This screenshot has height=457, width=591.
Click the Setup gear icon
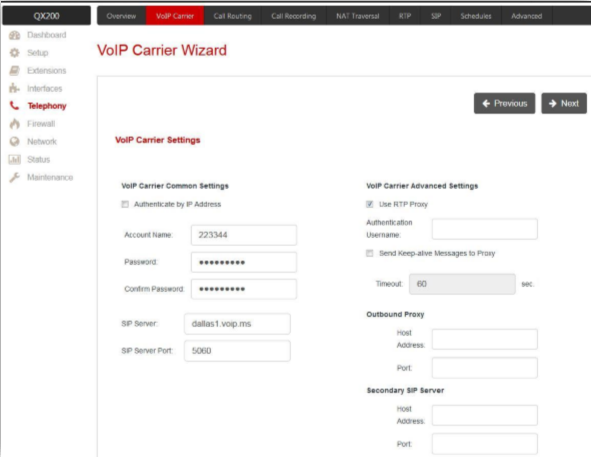click(x=15, y=53)
